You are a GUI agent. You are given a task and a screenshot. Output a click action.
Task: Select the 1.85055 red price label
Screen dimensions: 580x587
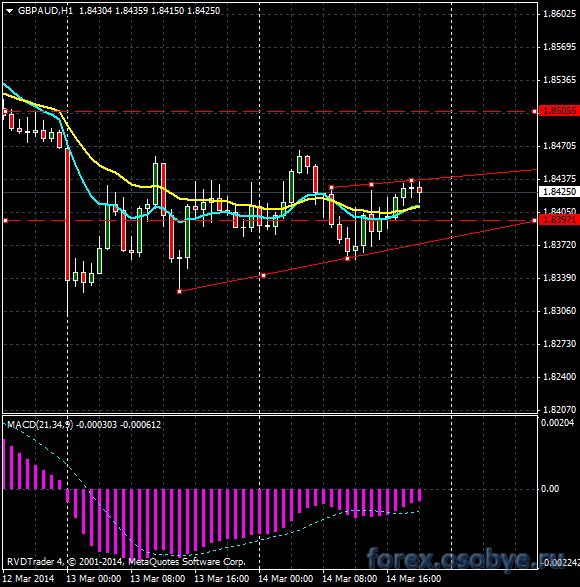point(559,111)
